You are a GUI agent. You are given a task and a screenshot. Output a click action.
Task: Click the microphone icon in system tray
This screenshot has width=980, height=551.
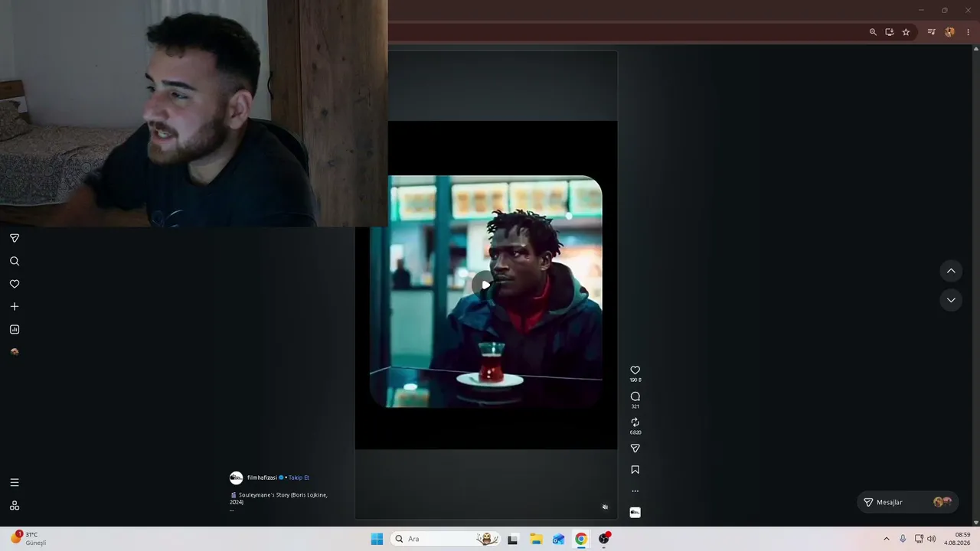[x=903, y=539]
